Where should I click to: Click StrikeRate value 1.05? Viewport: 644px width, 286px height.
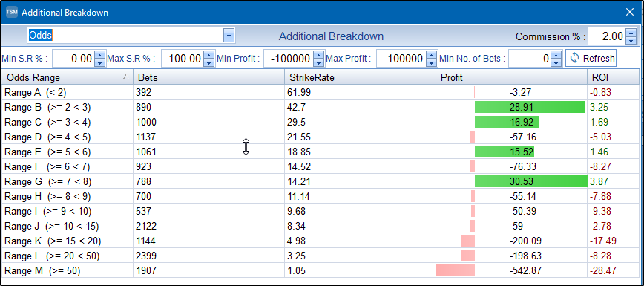tap(297, 270)
